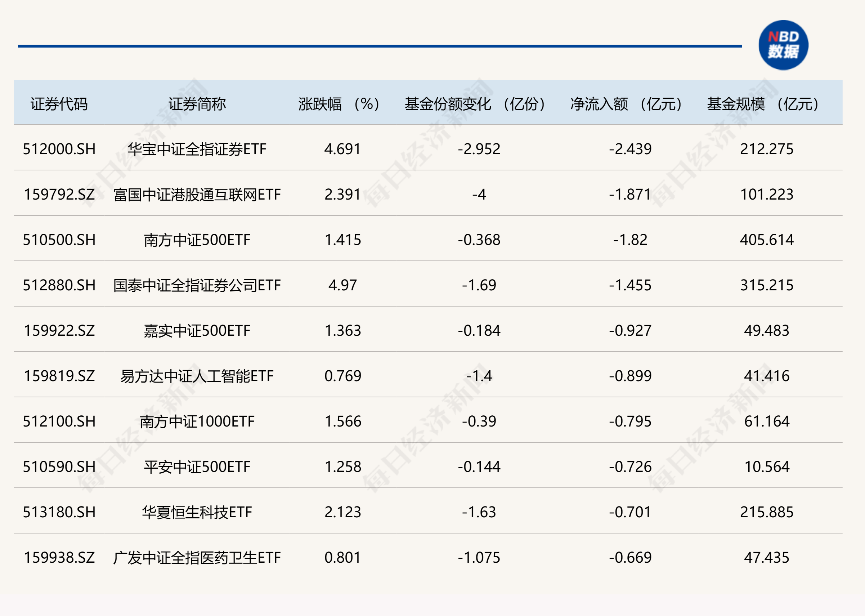Click the name 南方中证1000ETF
Viewport: 865px width, 616px height.
click(x=197, y=421)
